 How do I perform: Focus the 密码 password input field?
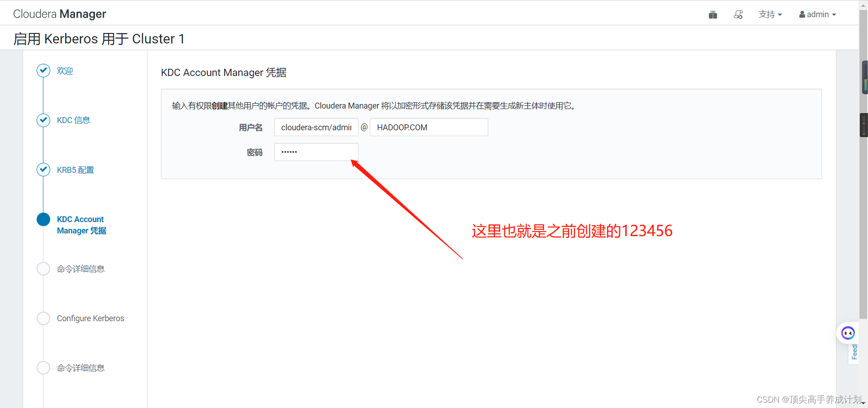pyautogui.click(x=316, y=152)
